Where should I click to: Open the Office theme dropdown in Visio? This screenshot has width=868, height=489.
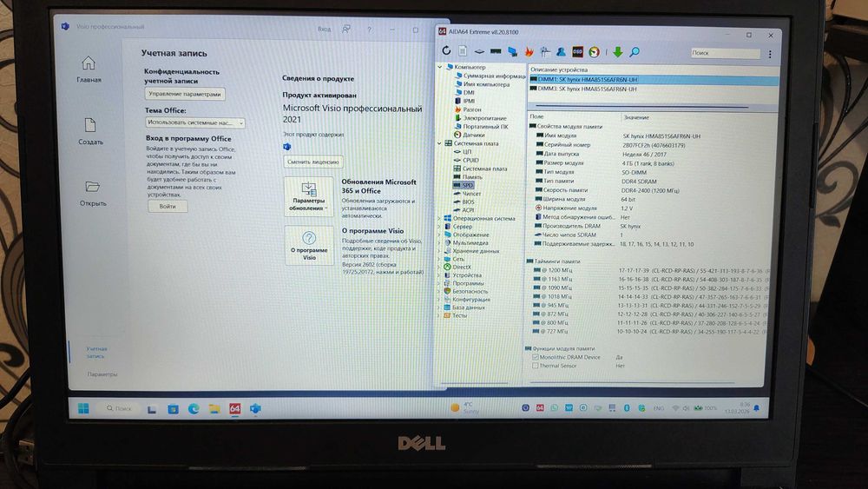[x=194, y=122]
